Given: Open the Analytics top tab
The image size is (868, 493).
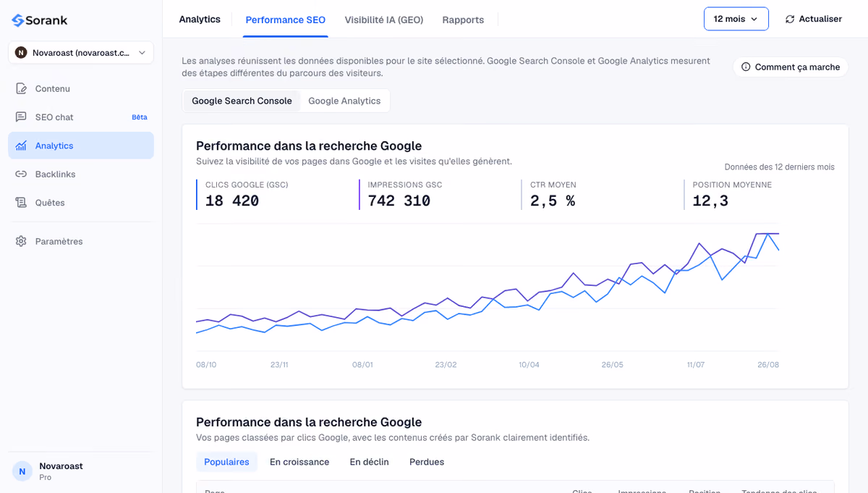Looking at the screenshot, I should (x=200, y=20).
